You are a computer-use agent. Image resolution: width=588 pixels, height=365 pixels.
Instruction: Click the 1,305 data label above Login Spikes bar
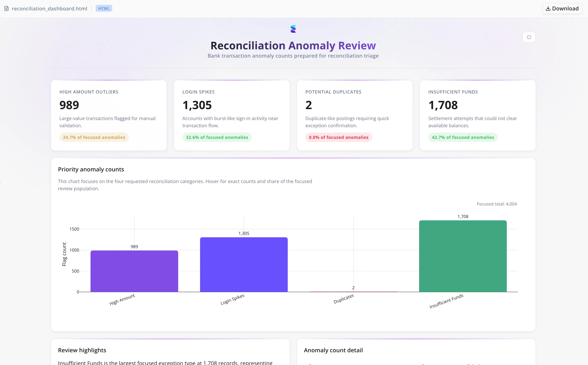tap(244, 233)
